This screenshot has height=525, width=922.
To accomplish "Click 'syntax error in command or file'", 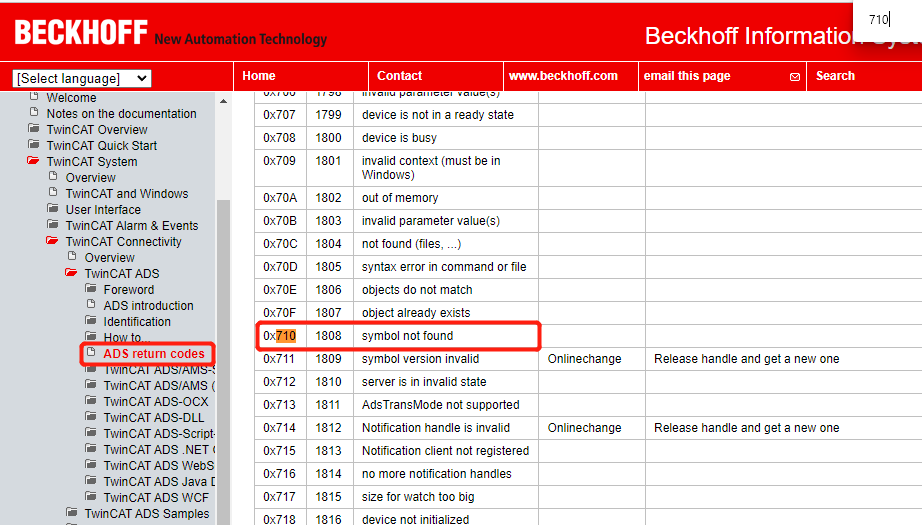I will (444, 266).
